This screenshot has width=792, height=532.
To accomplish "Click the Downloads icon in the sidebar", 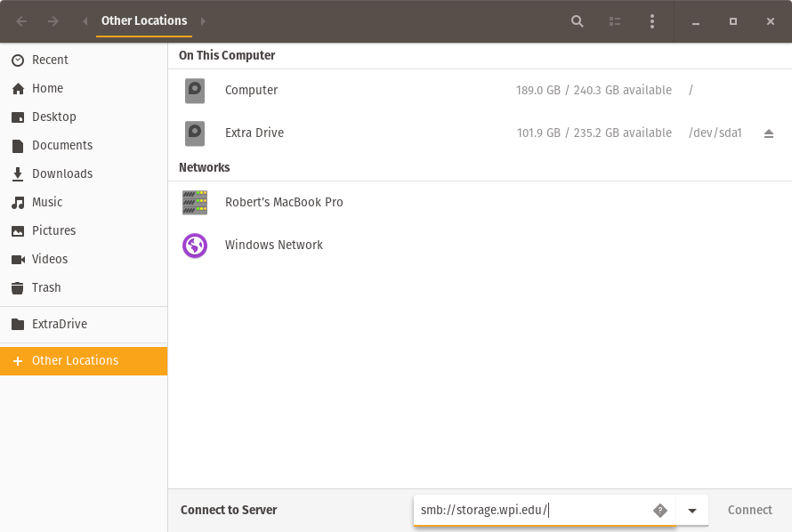I will click(20, 173).
